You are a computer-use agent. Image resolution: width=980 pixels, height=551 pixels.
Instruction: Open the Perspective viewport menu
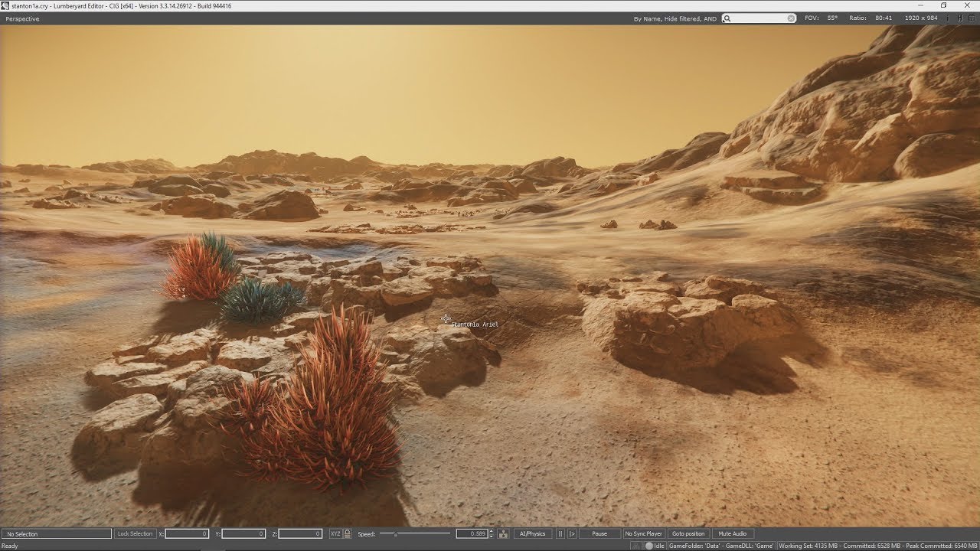22,18
